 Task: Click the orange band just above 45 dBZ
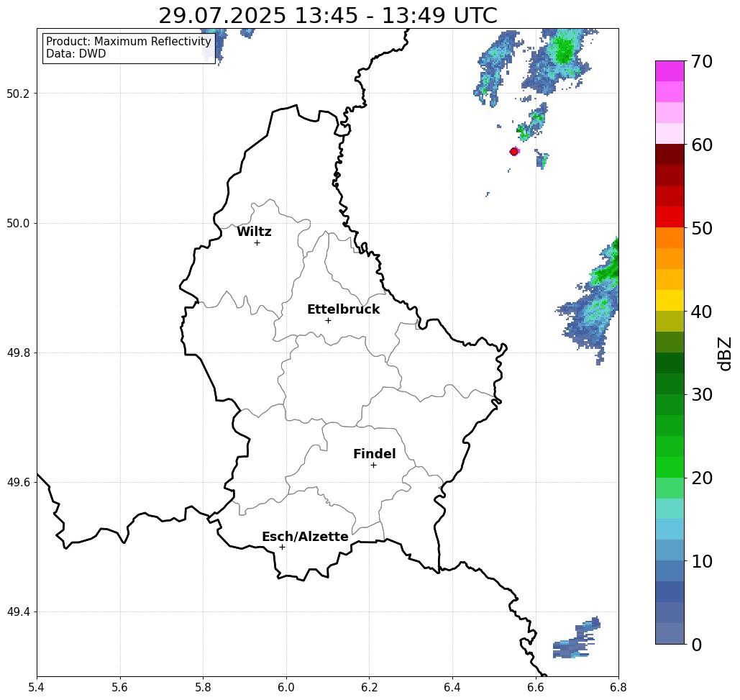(670, 259)
